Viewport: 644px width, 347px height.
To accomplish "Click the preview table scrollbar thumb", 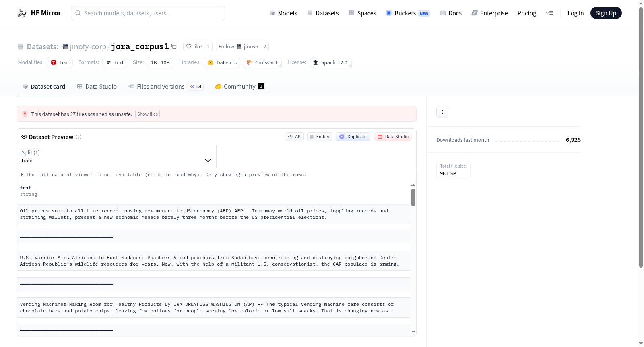I will click(x=413, y=197).
